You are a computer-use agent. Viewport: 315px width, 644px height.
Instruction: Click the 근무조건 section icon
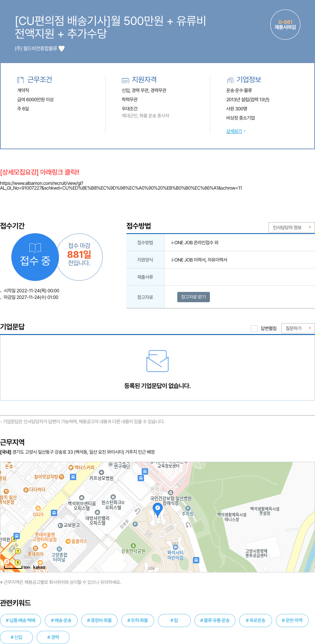click(21, 80)
